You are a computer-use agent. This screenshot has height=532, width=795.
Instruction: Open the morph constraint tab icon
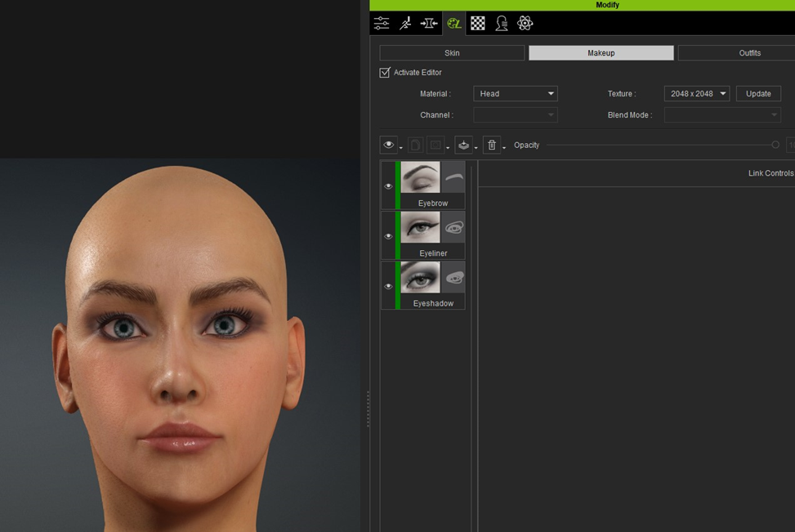tap(429, 24)
